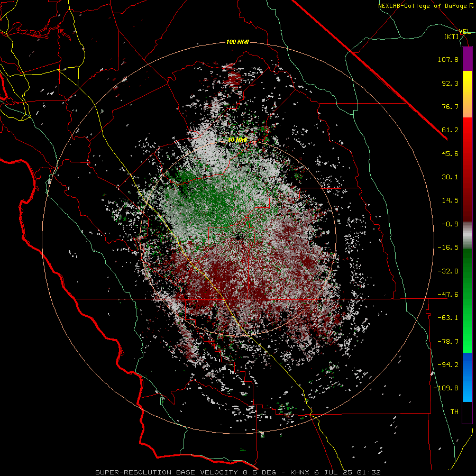
Task: Select the -0.9 scale value
Action: tap(450, 224)
